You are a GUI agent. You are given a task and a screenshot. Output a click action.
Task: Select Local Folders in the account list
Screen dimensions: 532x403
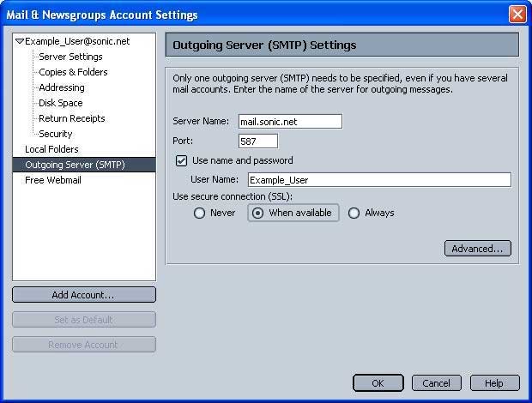51,149
